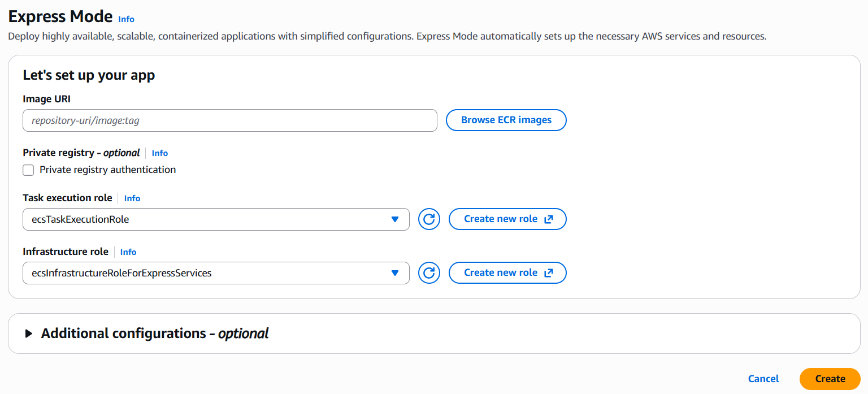Click external-link icon beside Infrastructure Create new role

pyautogui.click(x=548, y=273)
